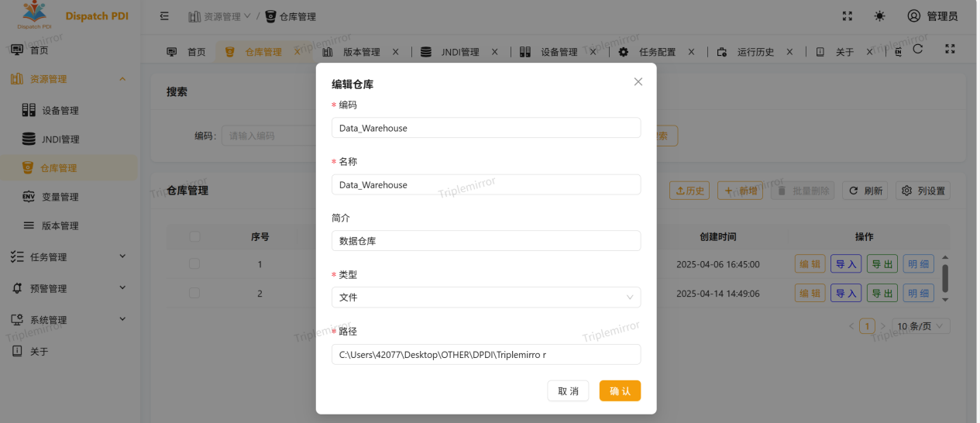980x423 pixels.
Task: Close the 任务配置 tab
Action: 691,52
